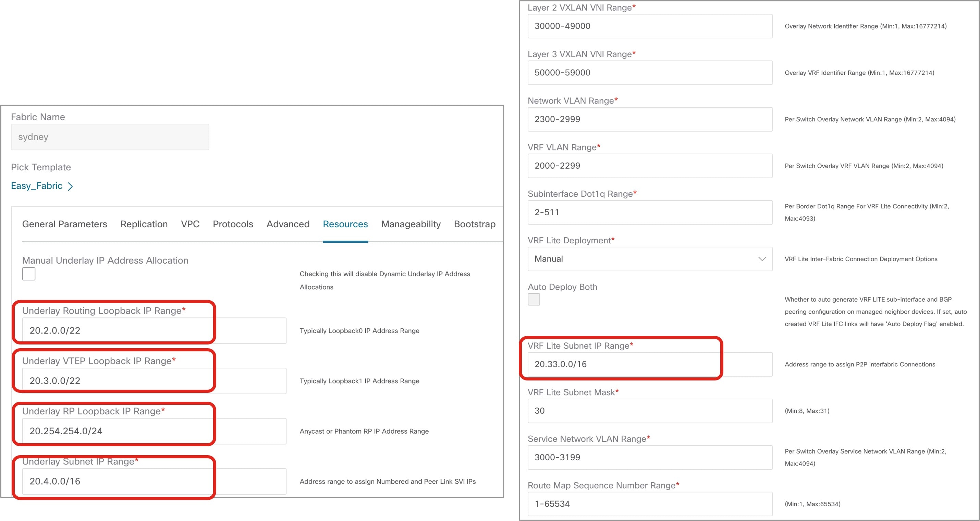Focus the Subinterface Dot1q Range field
Image resolution: width=980 pixels, height=521 pixels.
click(650, 213)
